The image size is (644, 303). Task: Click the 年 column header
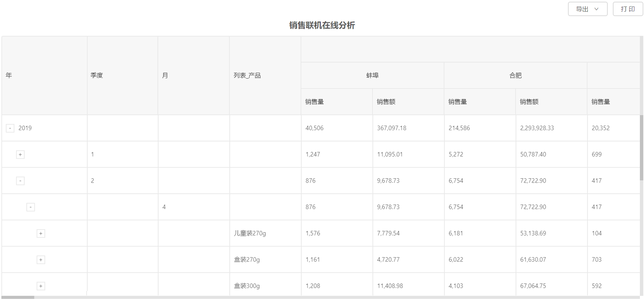[x=44, y=75]
